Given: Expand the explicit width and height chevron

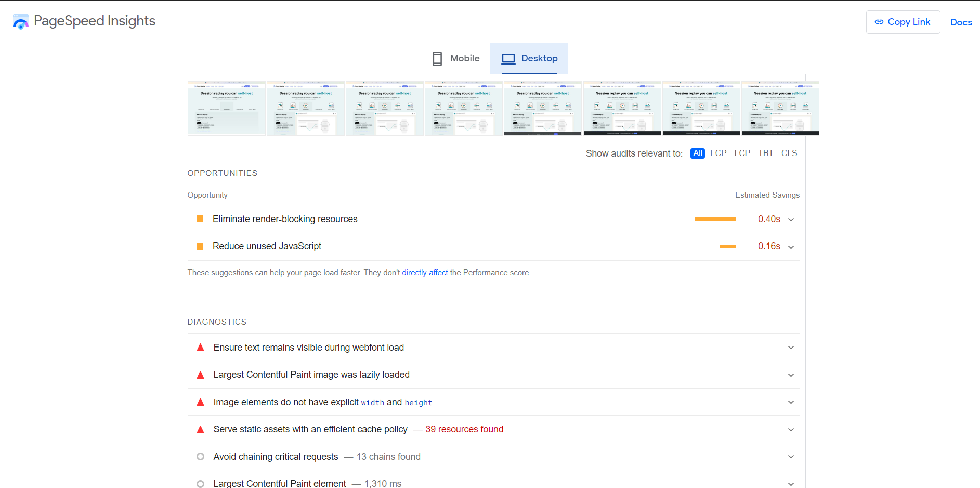Looking at the screenshot, I should pyautogui.click(x=791, y=402).
